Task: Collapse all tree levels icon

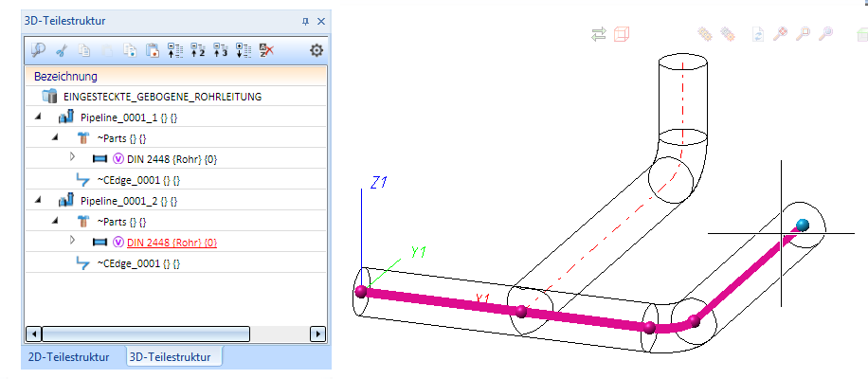Action: (x=175, y=51)
